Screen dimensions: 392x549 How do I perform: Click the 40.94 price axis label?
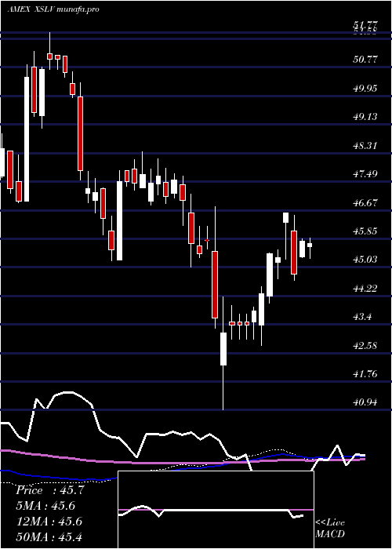(365, 402)
